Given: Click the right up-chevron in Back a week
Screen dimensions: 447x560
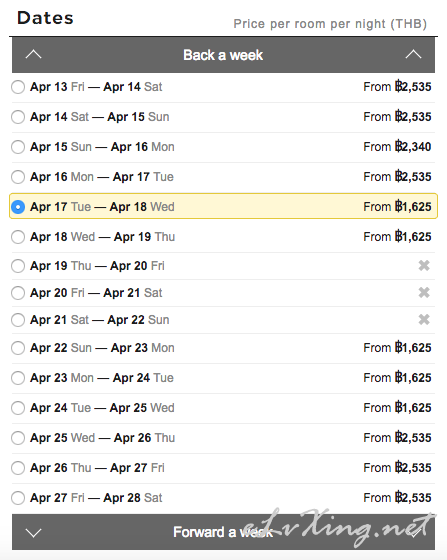Looking at the screenshot, I should [x=413, y=55].
